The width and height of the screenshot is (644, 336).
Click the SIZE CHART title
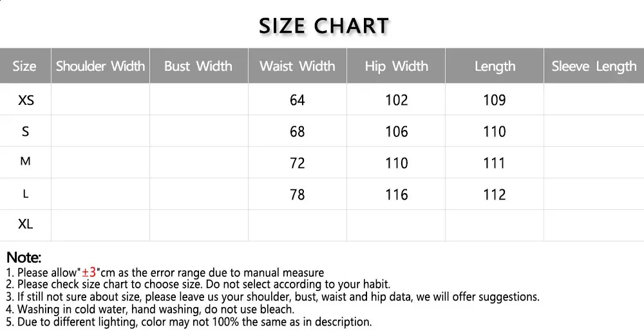click(x=324, y=26)
